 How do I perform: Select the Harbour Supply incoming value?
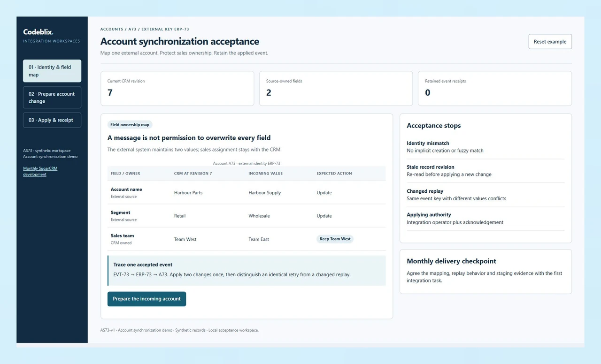click(265, 193)
